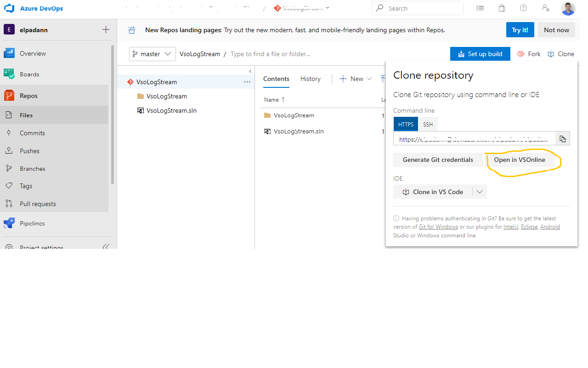This screenshot has width=588, height=368.
Task: Collapse the left navigation sidebar
Action: [x=106, y=247]
